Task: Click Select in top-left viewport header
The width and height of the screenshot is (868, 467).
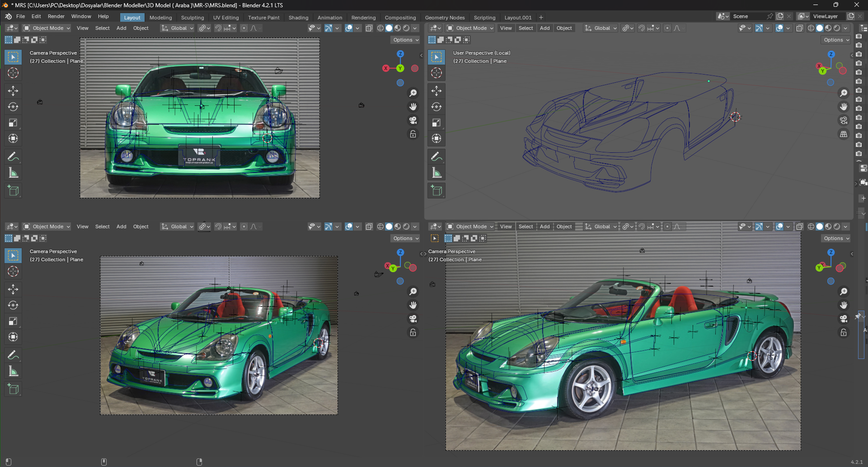Action: point(102,28)
